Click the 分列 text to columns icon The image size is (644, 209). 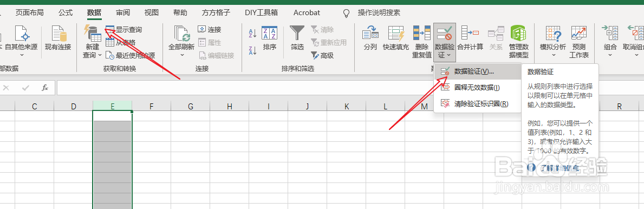pyautogui.click(x=370, y=33)
